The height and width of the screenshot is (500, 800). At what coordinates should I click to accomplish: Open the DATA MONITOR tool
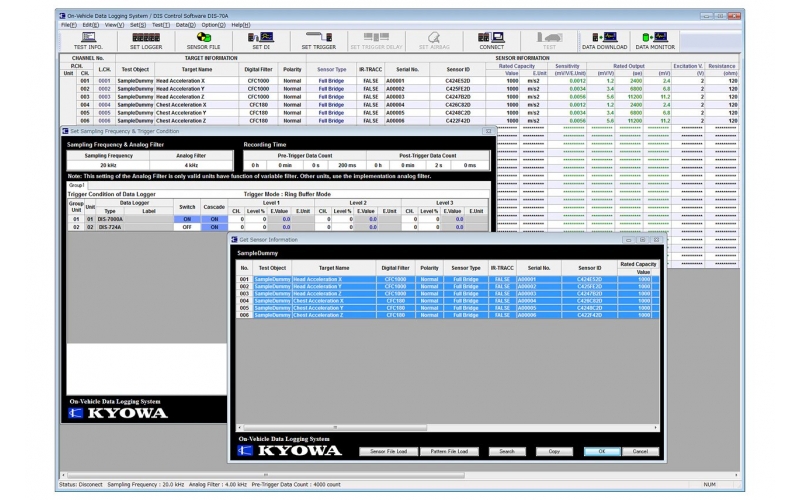[x=655, y=41]
